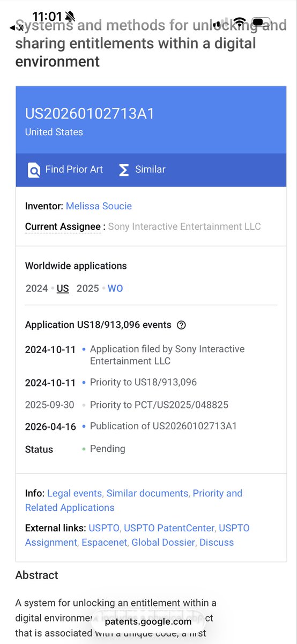Tap the silent mode bell icon

(x=70, y=17)
